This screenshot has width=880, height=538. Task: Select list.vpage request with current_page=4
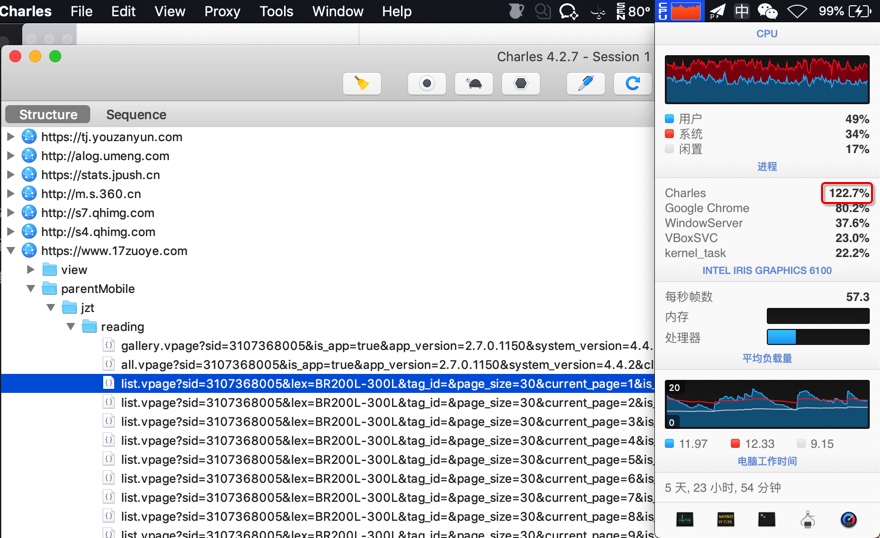tap(327, 440)
